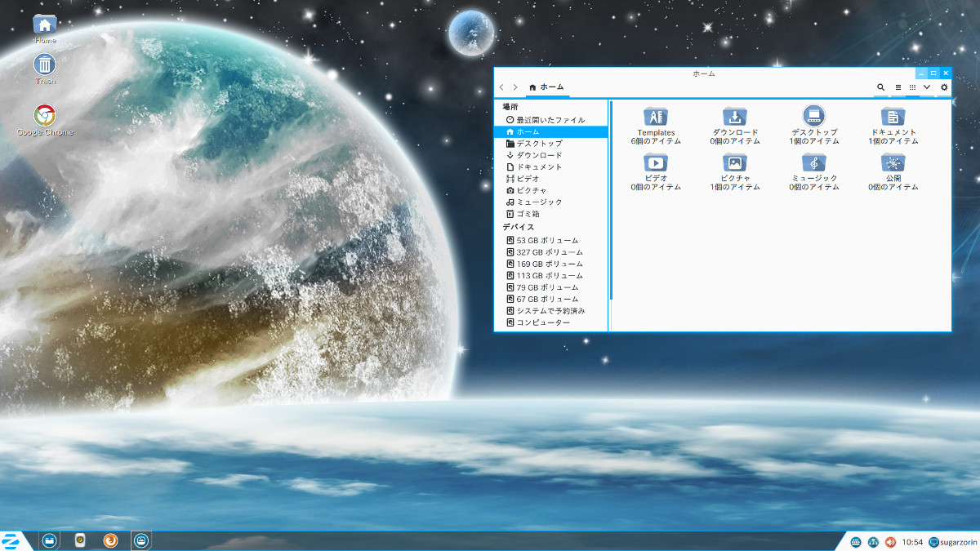980x551 pixels.
Task: Open the sugarzorin user menu
Action: point(953,542)
